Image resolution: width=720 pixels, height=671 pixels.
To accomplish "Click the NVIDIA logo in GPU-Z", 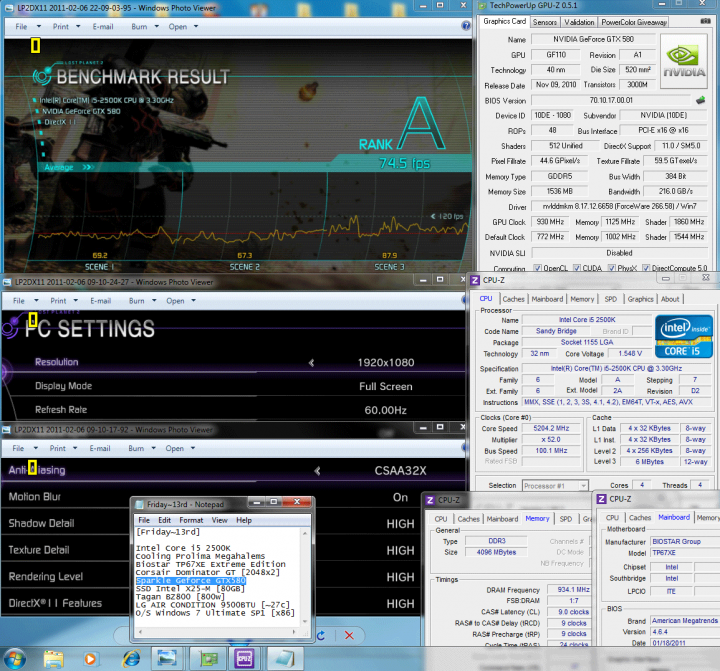I will click(684, 61).
